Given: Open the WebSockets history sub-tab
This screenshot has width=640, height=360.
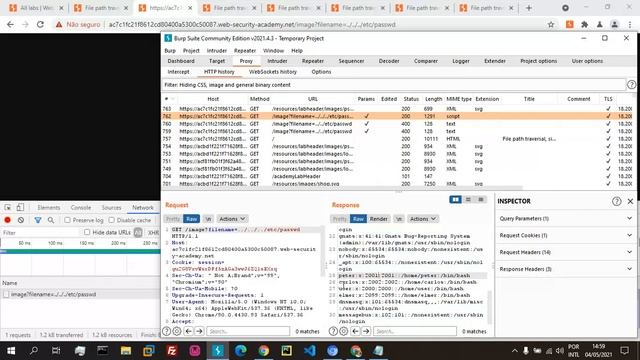Looking at the screenshot, I should coord(273,71).
